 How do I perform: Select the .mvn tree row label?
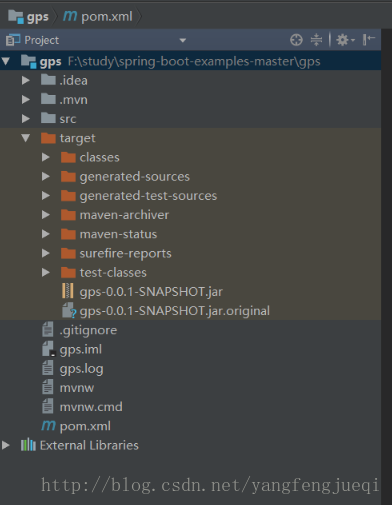click(73, 100)
